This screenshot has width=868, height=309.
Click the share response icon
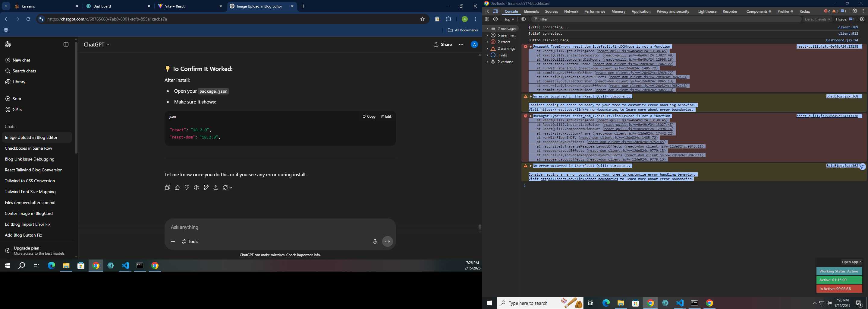click(x=216, y=188)
